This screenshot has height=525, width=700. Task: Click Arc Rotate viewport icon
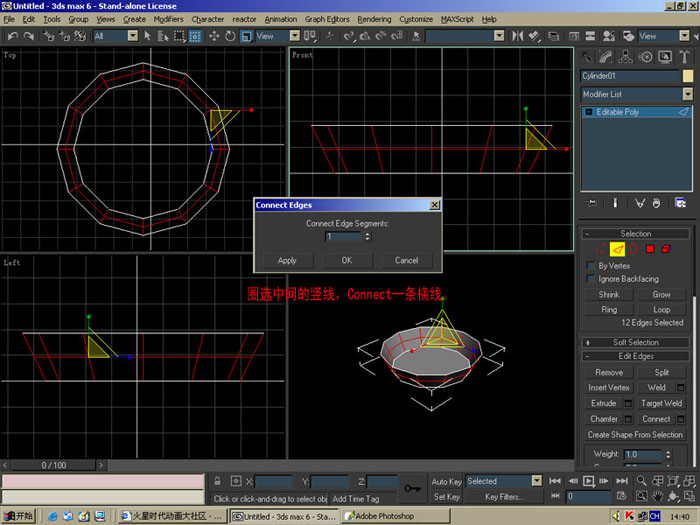[x=673, y=496]
